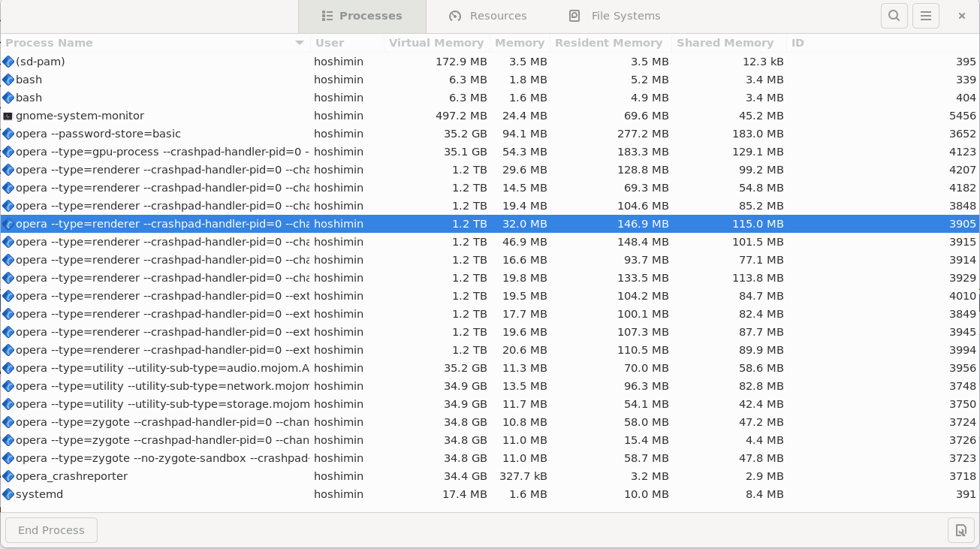The height and width of the screenshot is (549, 980).
Task: Sort by the Virtual Memory column header
Action: pos(436,43)
